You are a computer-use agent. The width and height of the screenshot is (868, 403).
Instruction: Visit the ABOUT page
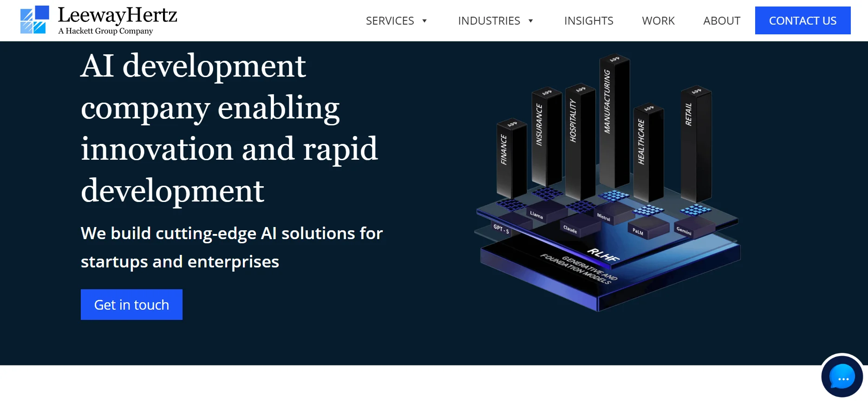[x=722, y=21]
